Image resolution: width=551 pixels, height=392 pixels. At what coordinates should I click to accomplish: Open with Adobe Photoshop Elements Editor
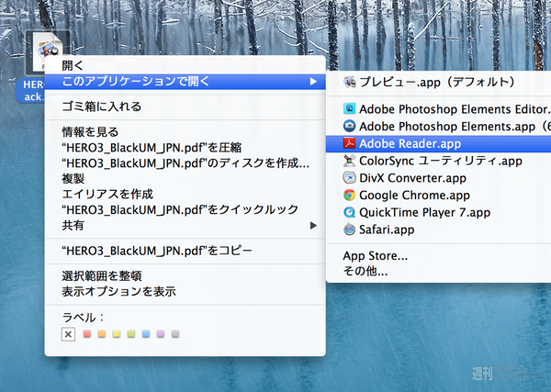pos(439,109)
